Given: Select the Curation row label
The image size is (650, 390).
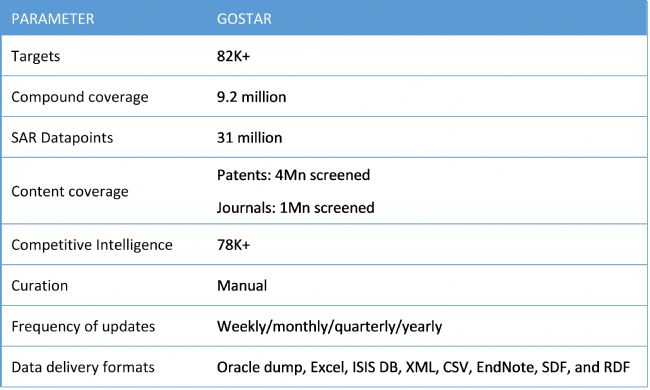Looking at the screenshot, I should (39, 286).
